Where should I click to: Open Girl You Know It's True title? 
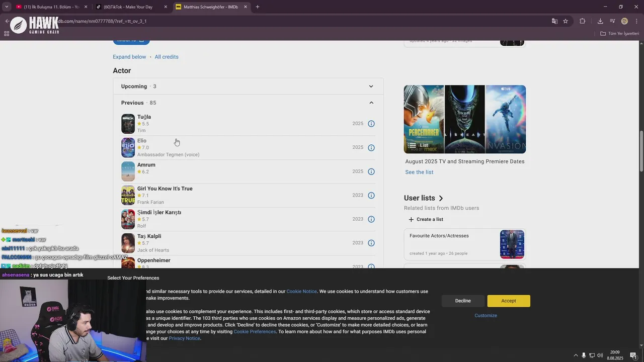tap(165, 189)
